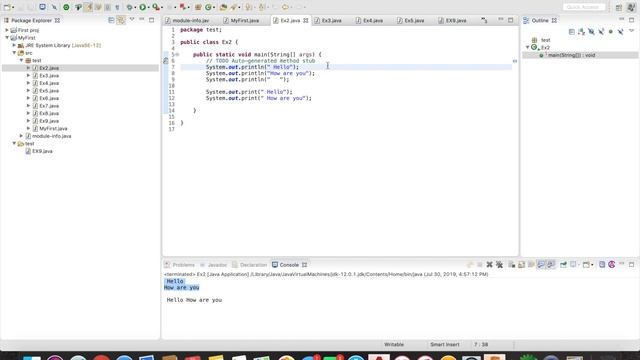Toggle Show Console on standard error
640x360 pixels.
point(551,265)
